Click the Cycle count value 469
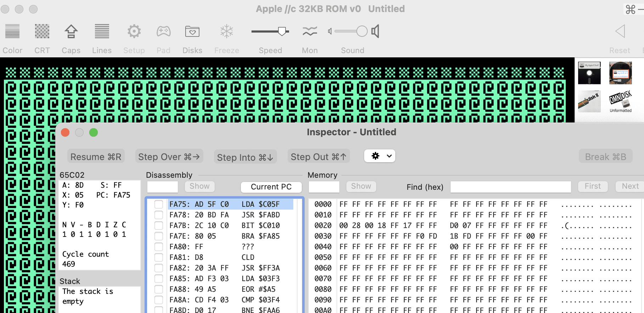The image size is (644, 313). [x=69, y=264]
